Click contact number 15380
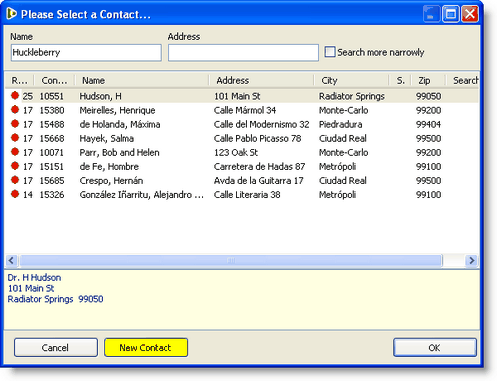The width and height of the screenshot is (497, 381). (52, 110)
